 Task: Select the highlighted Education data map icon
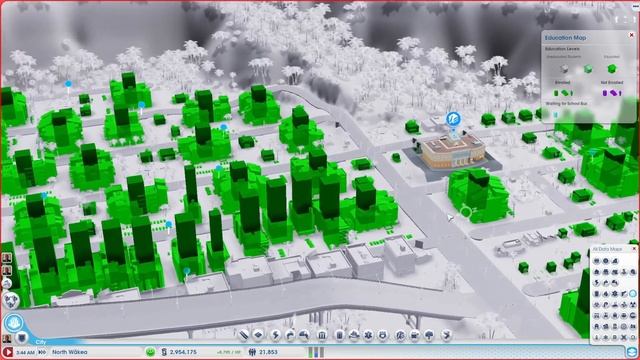click(x=633, y=293)
